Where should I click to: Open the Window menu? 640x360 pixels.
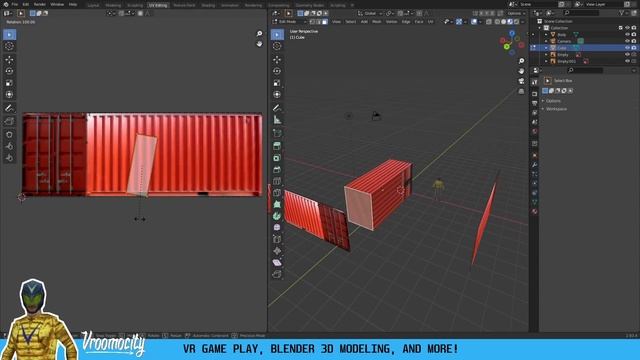click(x=57, y=4)
